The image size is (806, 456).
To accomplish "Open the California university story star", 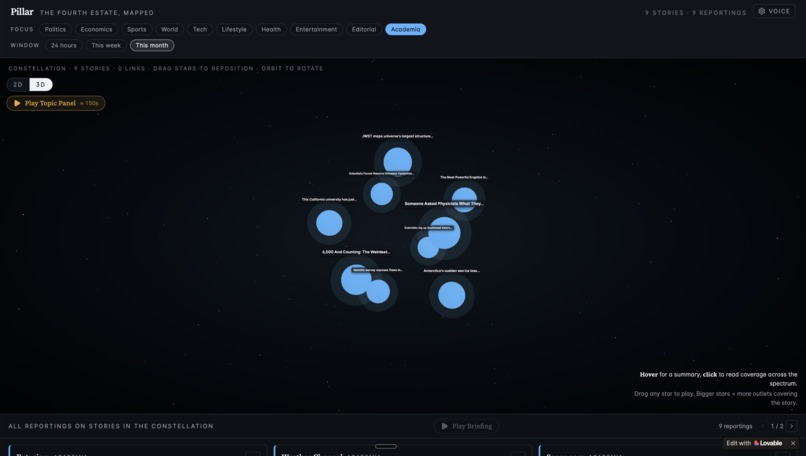I will pos(329,223).
